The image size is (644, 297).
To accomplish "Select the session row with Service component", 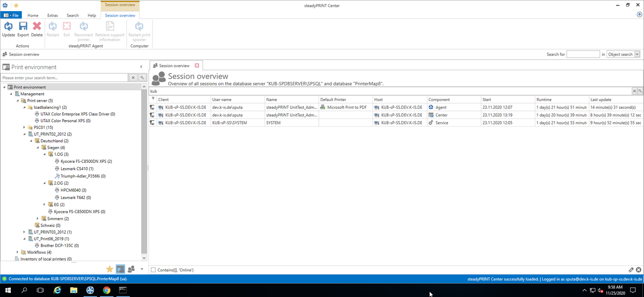I will 396,123.
